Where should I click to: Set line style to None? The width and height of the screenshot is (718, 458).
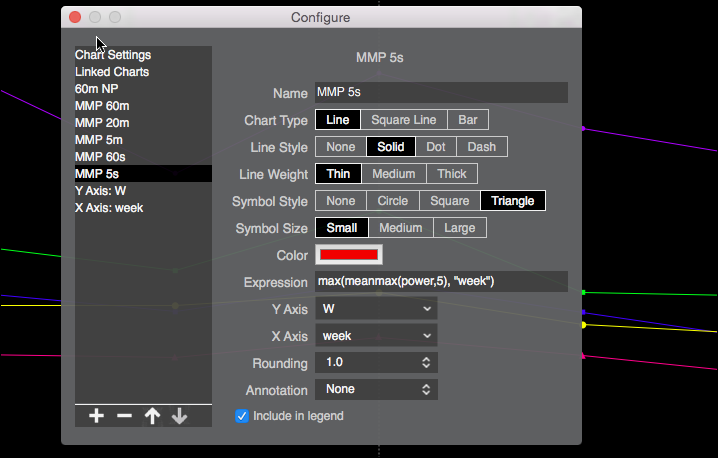pyautogui.click(x=341, y=147)
